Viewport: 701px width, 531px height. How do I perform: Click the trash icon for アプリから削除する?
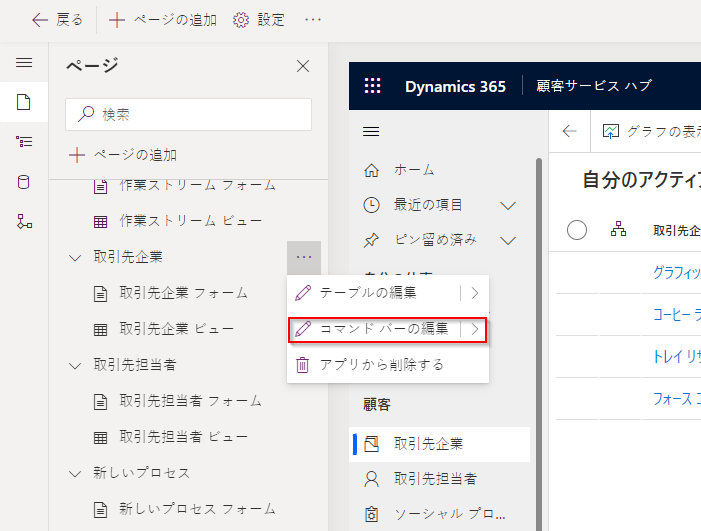click(303, 365)
